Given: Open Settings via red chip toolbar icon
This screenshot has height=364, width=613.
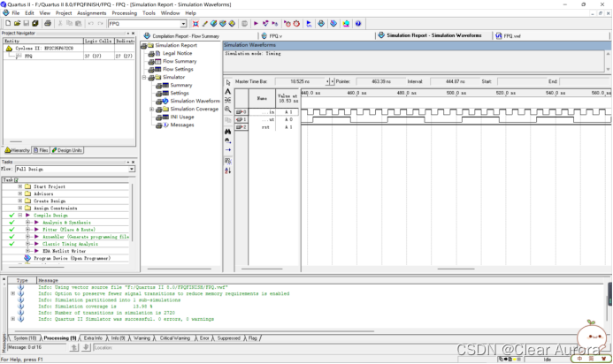Looking at the screenshot, I should (x=195, y=24).
